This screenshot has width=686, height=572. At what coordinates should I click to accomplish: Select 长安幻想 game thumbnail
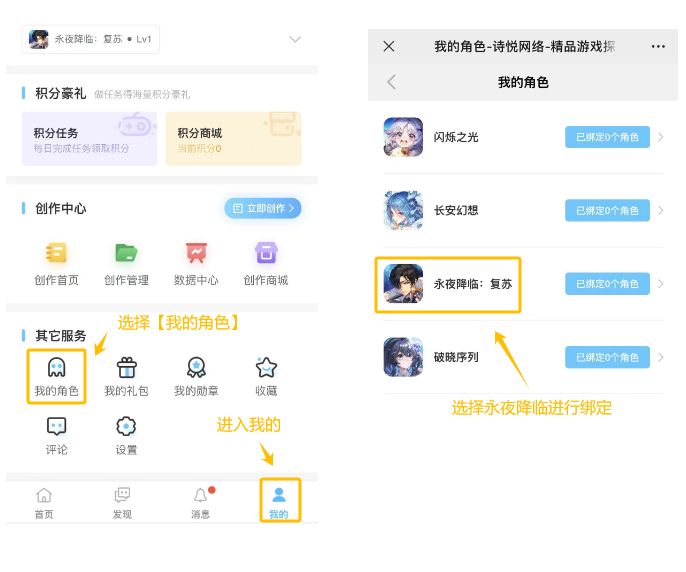coord(403,210)
